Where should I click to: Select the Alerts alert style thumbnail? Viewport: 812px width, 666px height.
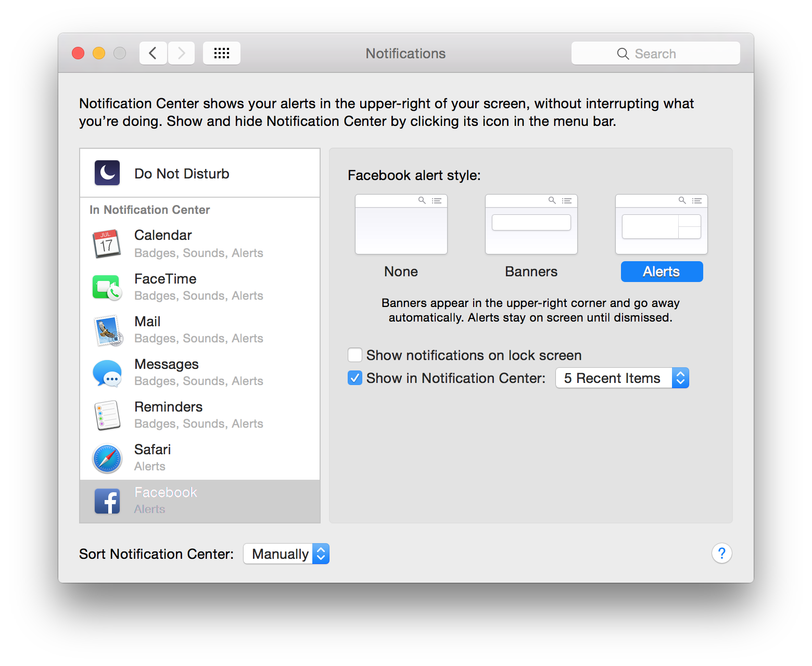coord(662,224)
